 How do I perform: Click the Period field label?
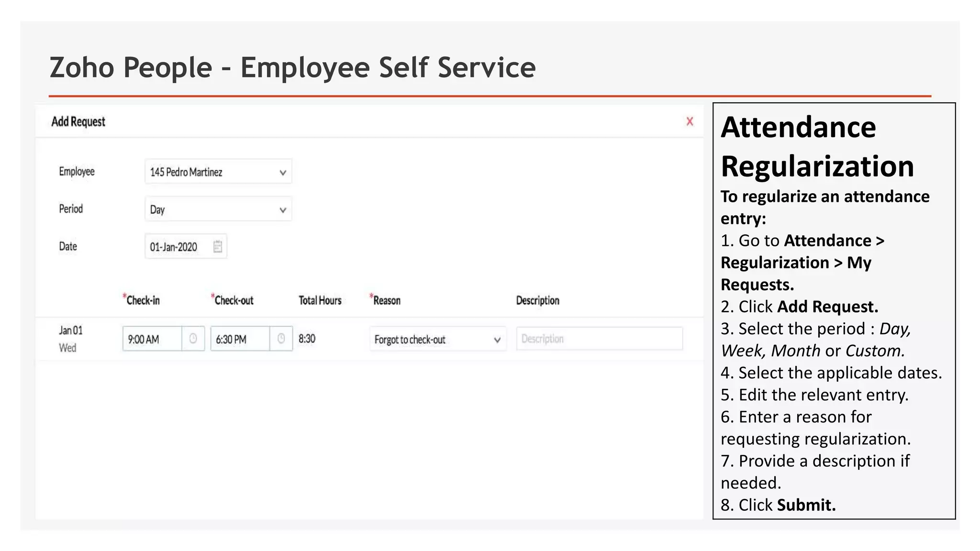[71, 209]
